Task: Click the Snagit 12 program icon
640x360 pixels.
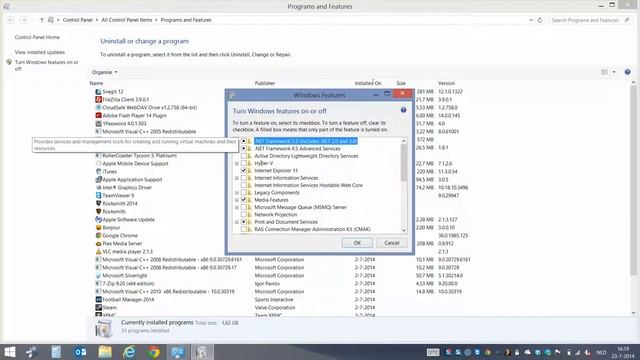Action: pos(98,92)
